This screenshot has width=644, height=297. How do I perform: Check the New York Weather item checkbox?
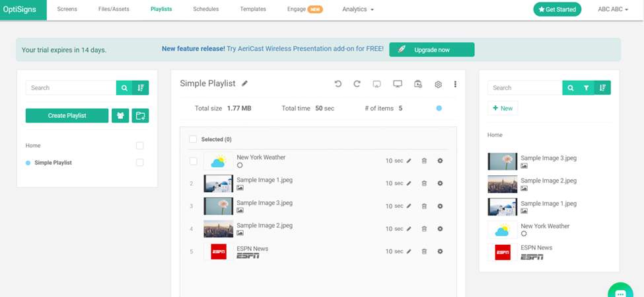tap(193, 161)
